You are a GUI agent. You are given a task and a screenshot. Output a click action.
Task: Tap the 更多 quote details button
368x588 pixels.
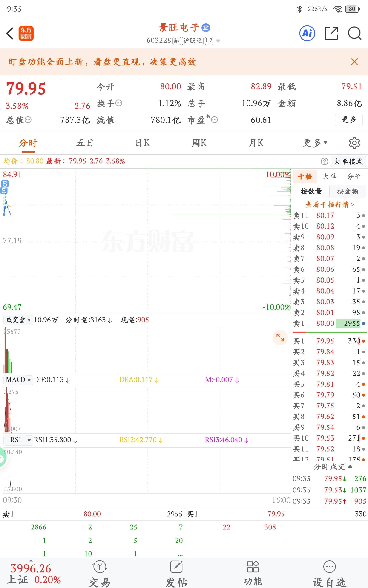[349, 120]
